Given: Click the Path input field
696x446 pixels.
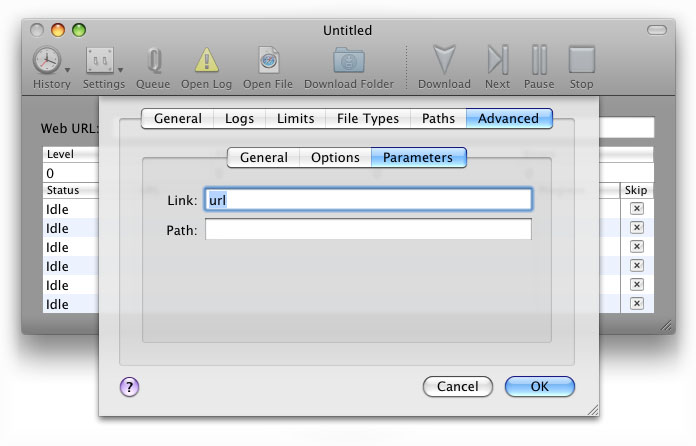Looking at the screenshot, I should [x=368, y=230].
